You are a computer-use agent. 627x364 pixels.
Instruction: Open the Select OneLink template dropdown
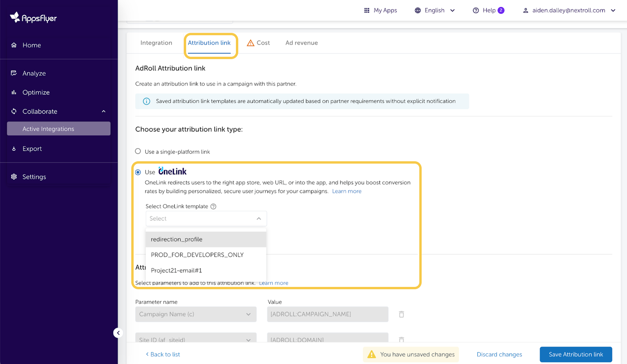click(206, 219)
